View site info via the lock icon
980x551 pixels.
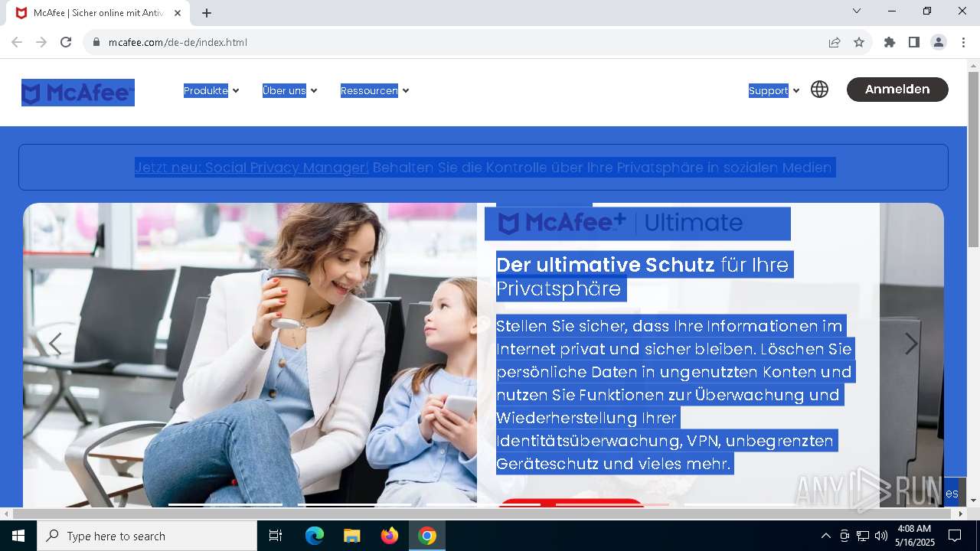[96, 42]
